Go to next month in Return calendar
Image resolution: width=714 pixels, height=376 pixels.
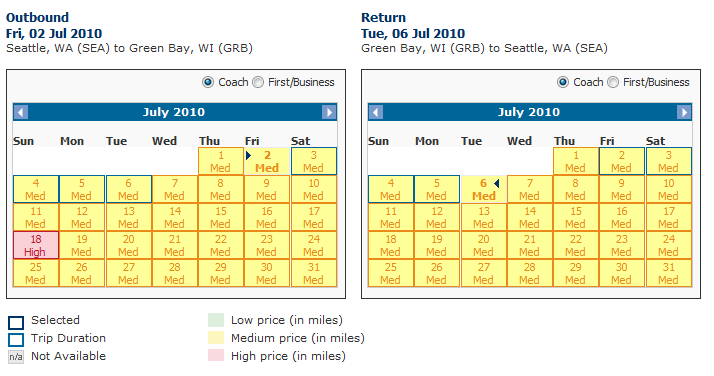pyautogui.click(x=683, y=112)
